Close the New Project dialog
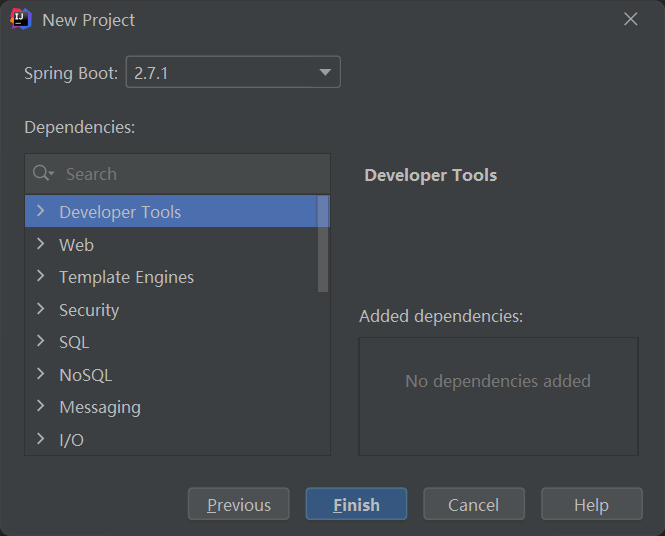This screenshot has height=536, width=665. (631, 19)
